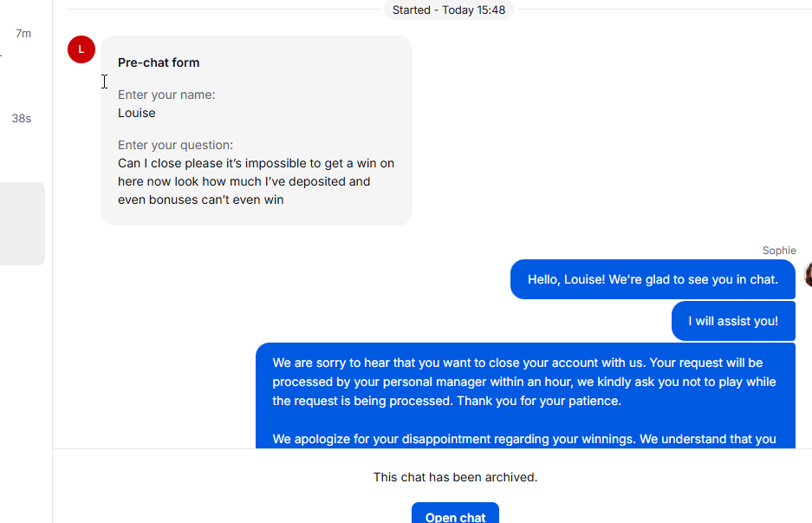The image size is (812, 523).
Task: Click the We apologize for your disappointment paragraph
Action: point(524,439)
